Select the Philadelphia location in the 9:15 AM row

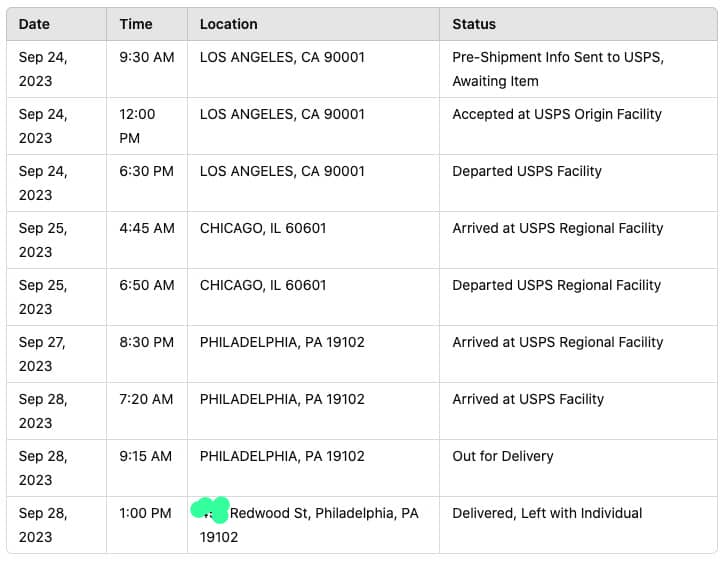(282, 456)
